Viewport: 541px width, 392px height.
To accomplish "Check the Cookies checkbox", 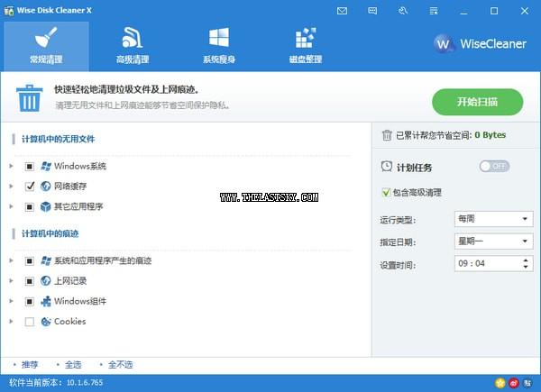I will pyautogui.click(x=30, y=322).
